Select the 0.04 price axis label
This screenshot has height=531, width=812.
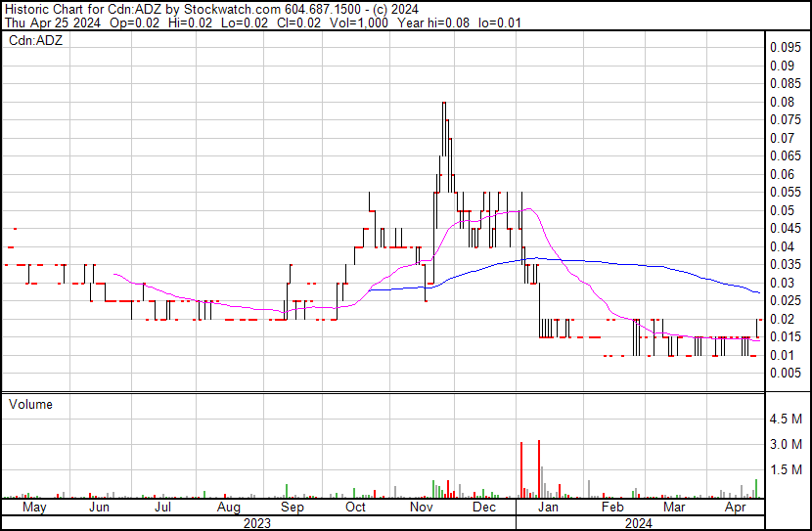(782, 246)
